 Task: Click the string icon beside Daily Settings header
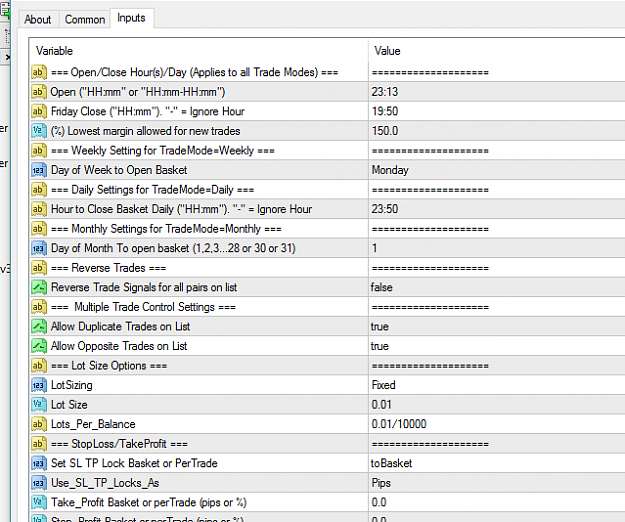(x=39, y=189)
